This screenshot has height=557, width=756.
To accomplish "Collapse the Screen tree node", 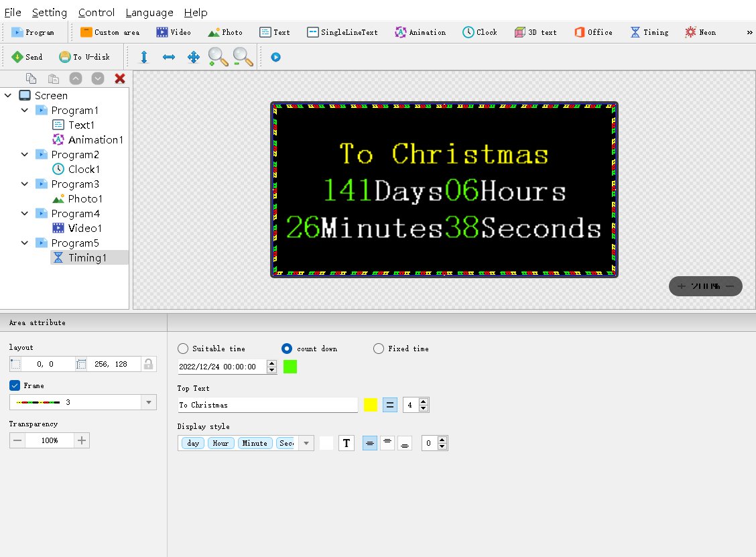I will 8,95.
